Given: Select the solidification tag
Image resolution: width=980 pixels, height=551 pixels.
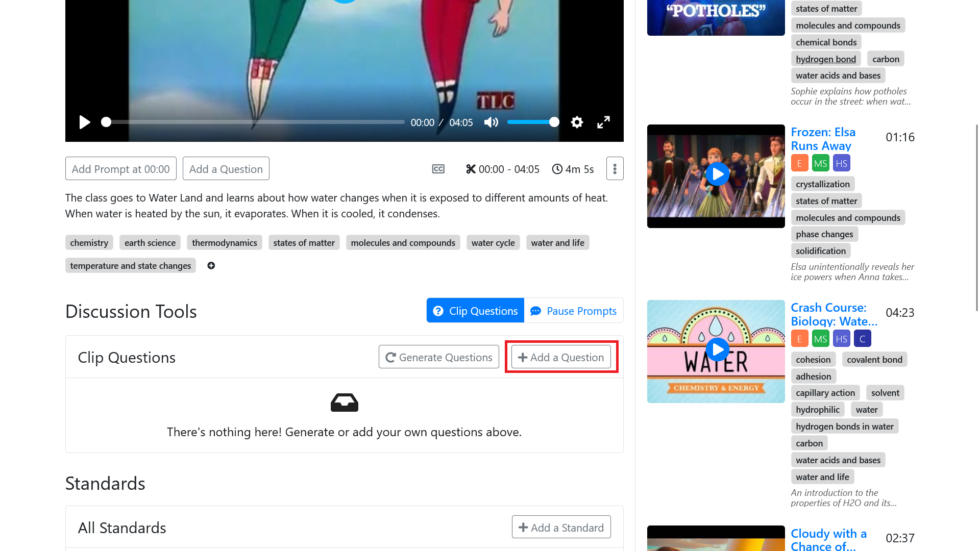Looking at the screenshot, I should tap(821, 251).
